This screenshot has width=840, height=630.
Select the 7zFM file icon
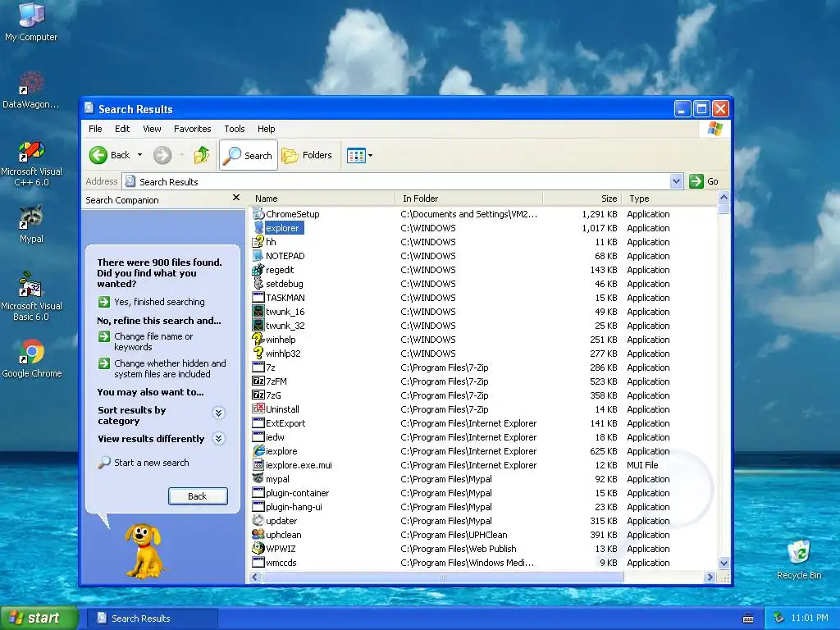258,381
